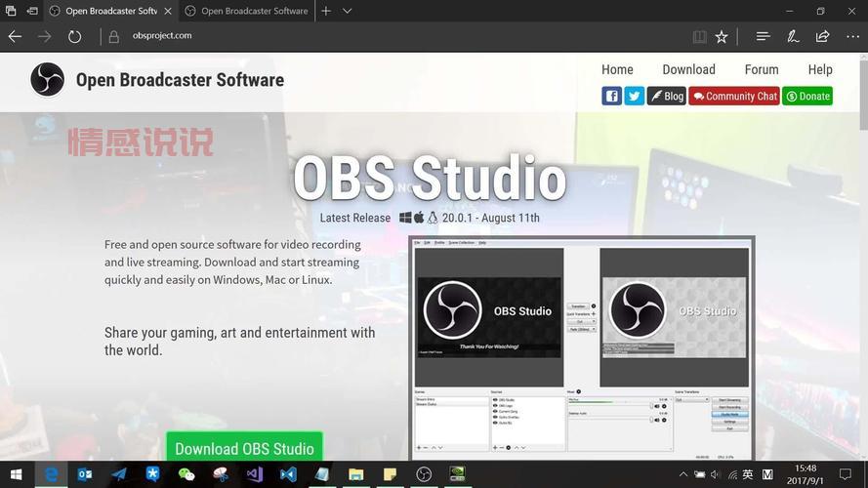Open the OBS Facebook page icon

612,96
